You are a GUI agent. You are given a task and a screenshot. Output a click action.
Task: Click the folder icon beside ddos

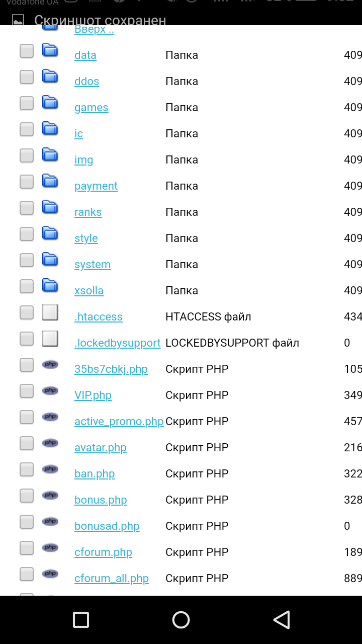click(50, 76)
